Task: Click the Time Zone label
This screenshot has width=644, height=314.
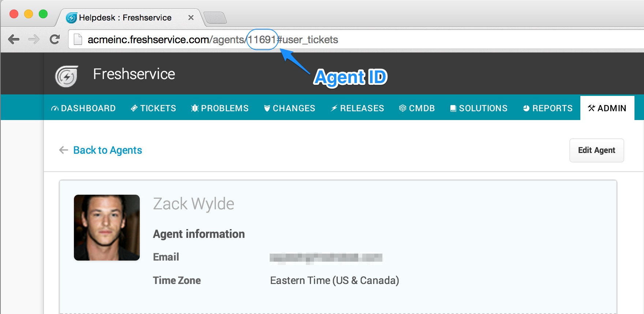Action: 177,280
